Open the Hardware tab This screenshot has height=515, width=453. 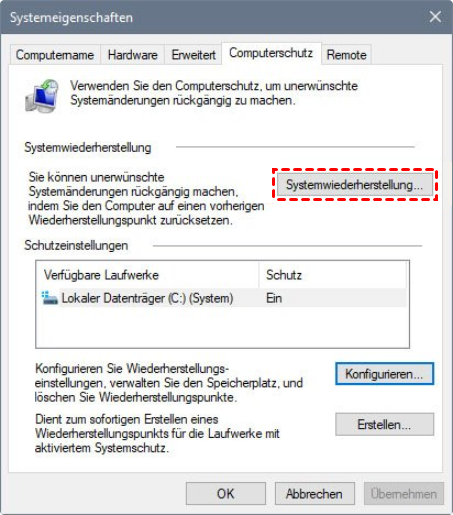[x=133, y=55]
